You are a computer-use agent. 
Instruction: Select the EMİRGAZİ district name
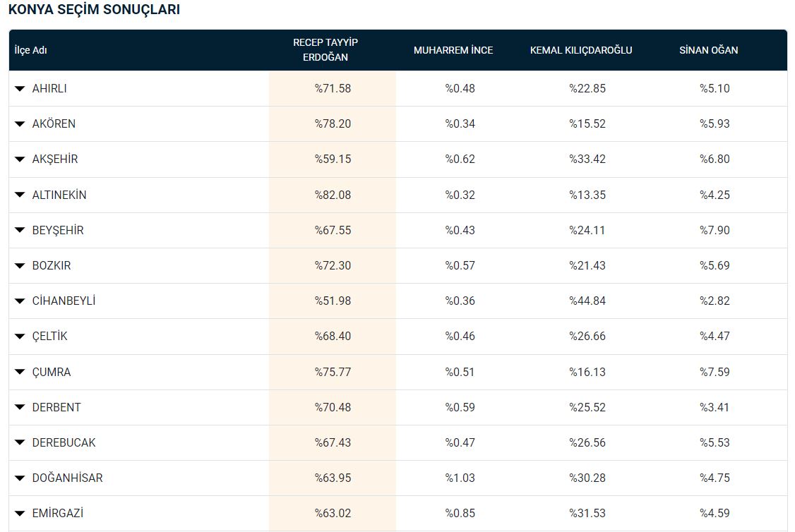pos(57,513)
